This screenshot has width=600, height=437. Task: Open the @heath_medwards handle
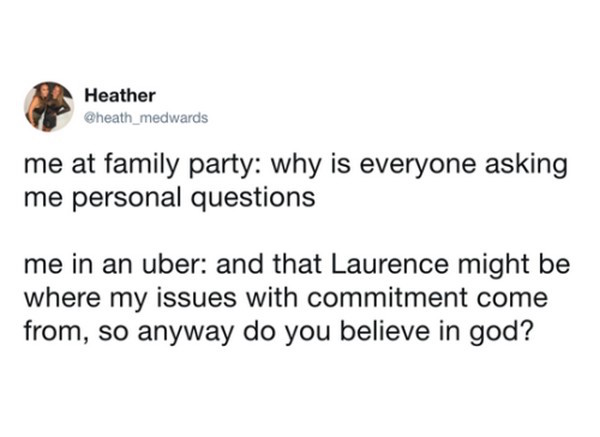(146, 118)
